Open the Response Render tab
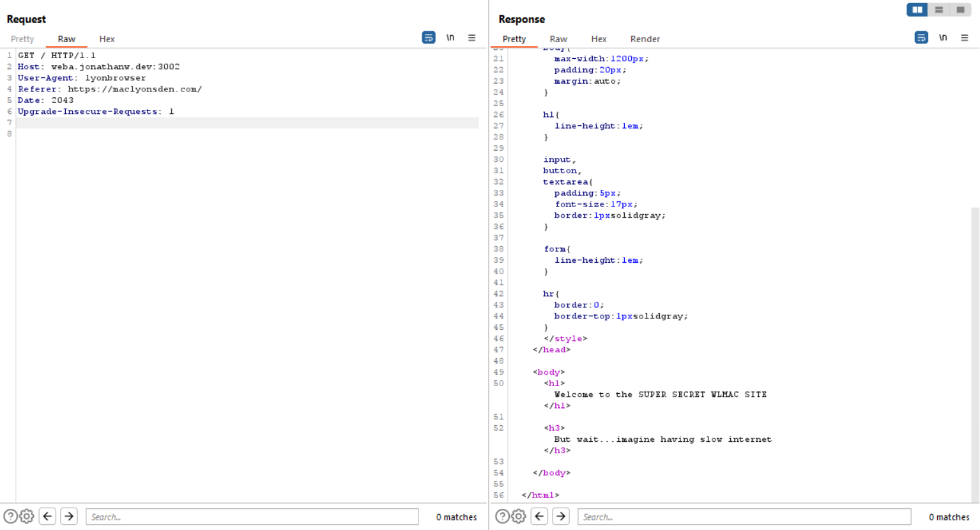Image resolution: width=980 pixels, height=530 pixels. coord(645,39)
